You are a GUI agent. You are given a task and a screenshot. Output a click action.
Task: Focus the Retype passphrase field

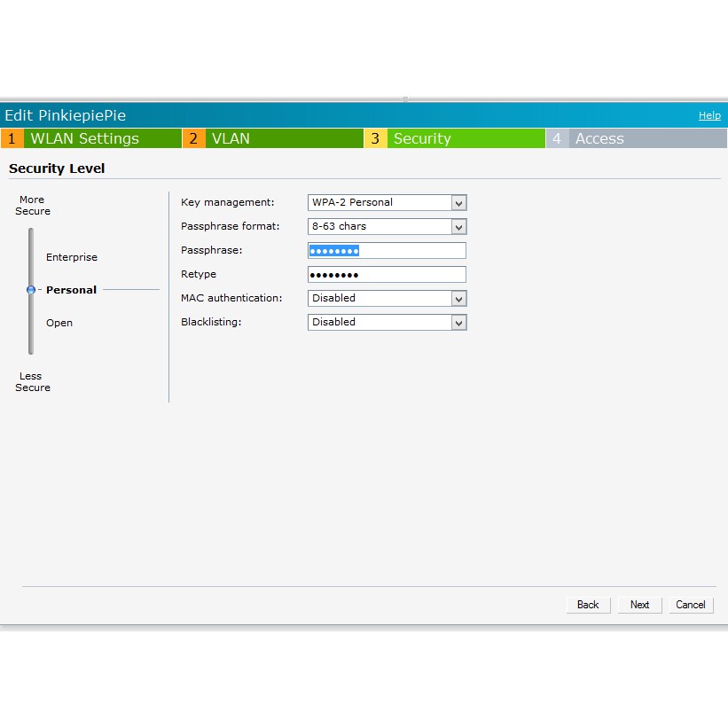click(387, 274)
